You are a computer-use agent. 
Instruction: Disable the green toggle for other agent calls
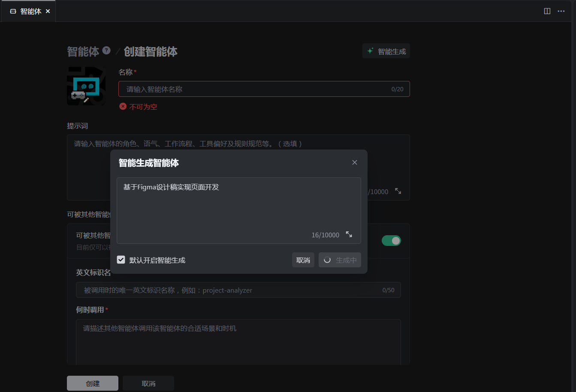click(391, 240)
